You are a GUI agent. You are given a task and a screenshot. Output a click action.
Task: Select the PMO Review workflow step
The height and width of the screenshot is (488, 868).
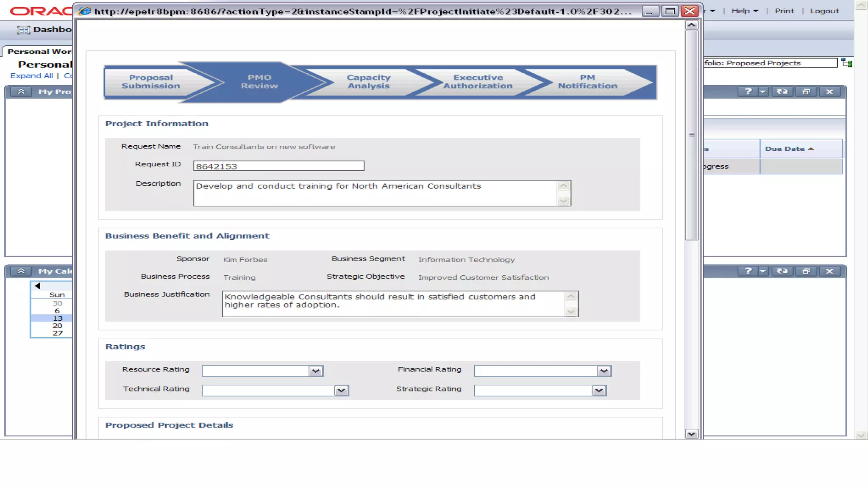pyautogui.click(x=259, y=82)
